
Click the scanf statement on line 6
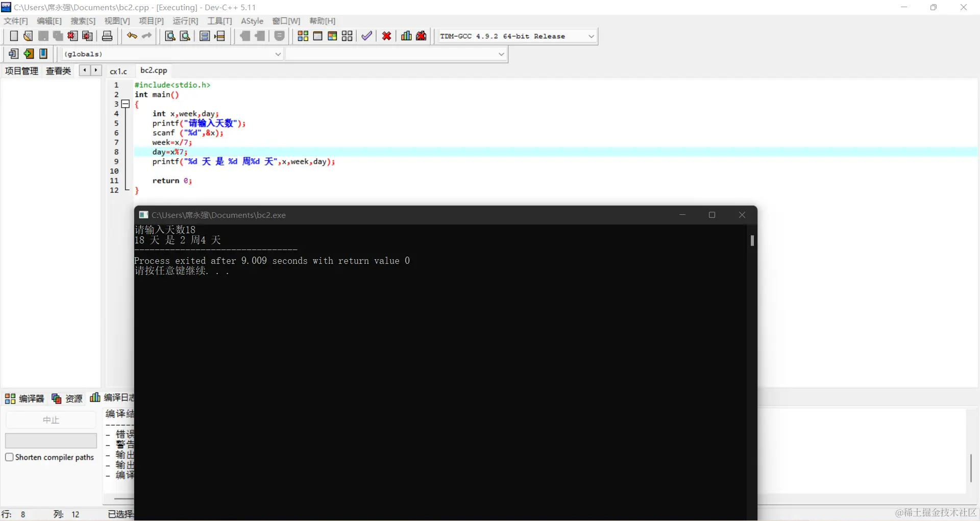pos(188,133)
